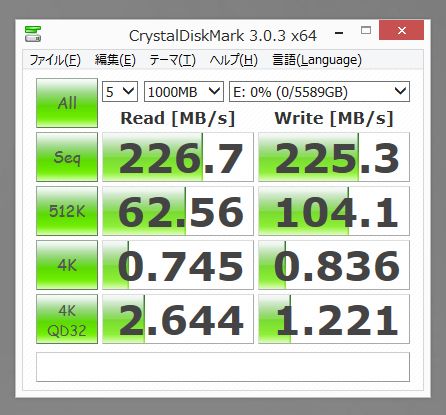Select the Seq write result 225.3
The width and height of the screenshot is (446, 415).
point(334,157)
